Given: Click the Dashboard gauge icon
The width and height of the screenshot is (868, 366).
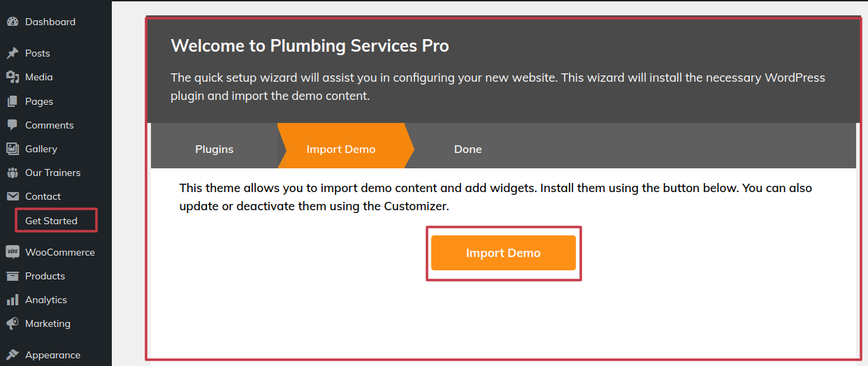Looking at the screenshot, I should pyautogui.click(x=12, y=22).
